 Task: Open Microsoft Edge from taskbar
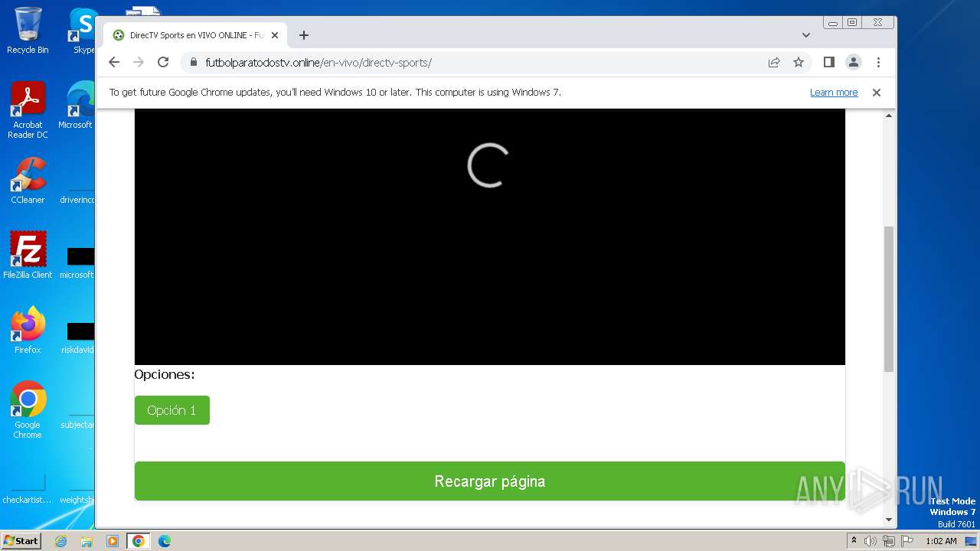(x=164, y=541)
